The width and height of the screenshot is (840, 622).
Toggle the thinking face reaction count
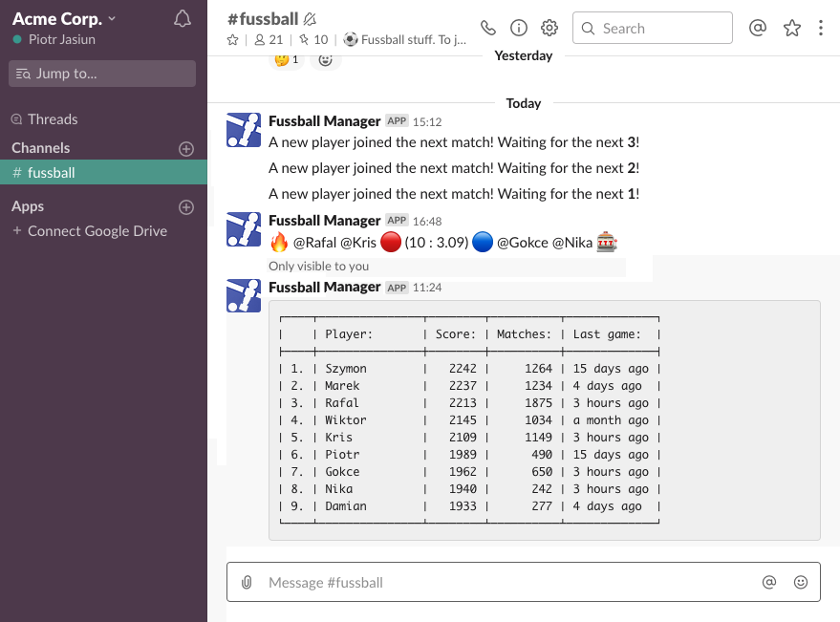[x=287, y=59]
